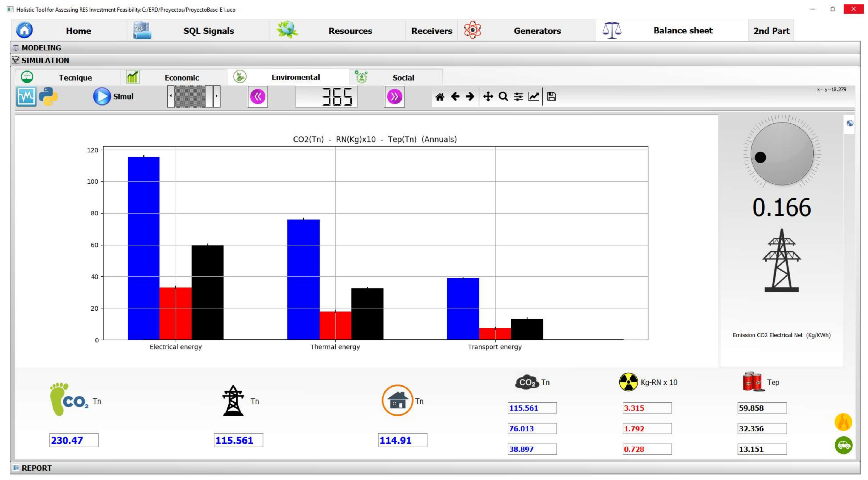Image resolution: width=868 pixels, height=480 pixels.
Task: Click the save figure floppy icon
Action: 551,97
